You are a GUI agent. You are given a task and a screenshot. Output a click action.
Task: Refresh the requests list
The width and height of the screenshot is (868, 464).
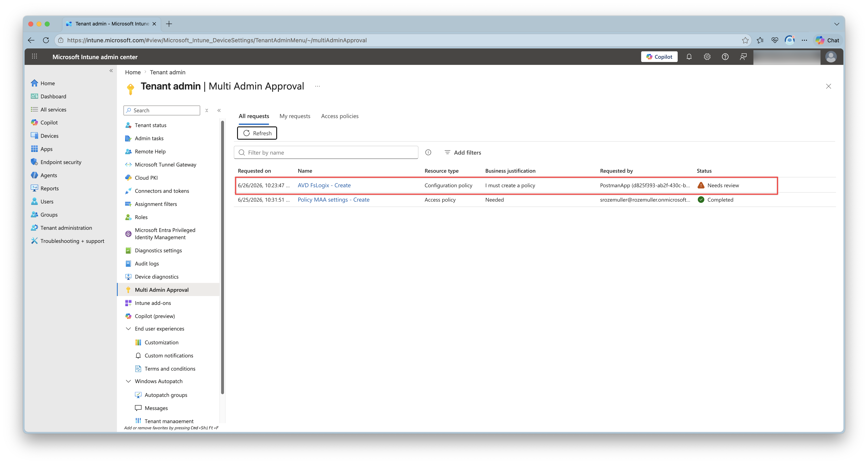point(257,133)
